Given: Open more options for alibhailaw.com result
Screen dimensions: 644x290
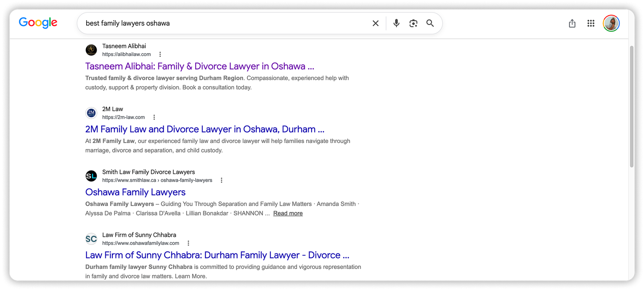Looking at the screenshot, I should click(x=160, y=54).
